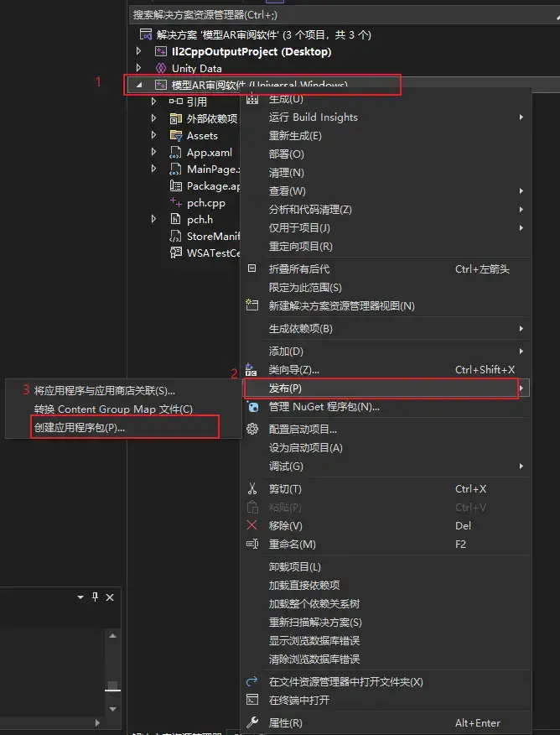560x735 pixels.
Task: Open the lower-left panel's window options dropdown arrow
Action: [x=80, y=597]
